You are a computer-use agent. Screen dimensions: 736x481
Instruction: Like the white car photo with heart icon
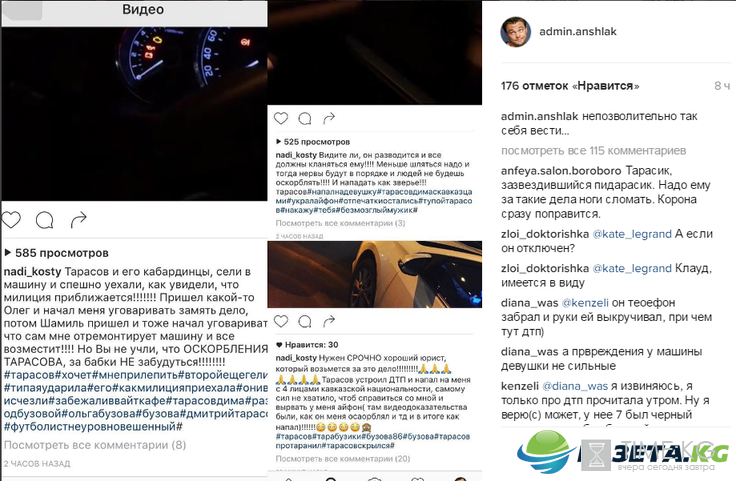point(281,321)
